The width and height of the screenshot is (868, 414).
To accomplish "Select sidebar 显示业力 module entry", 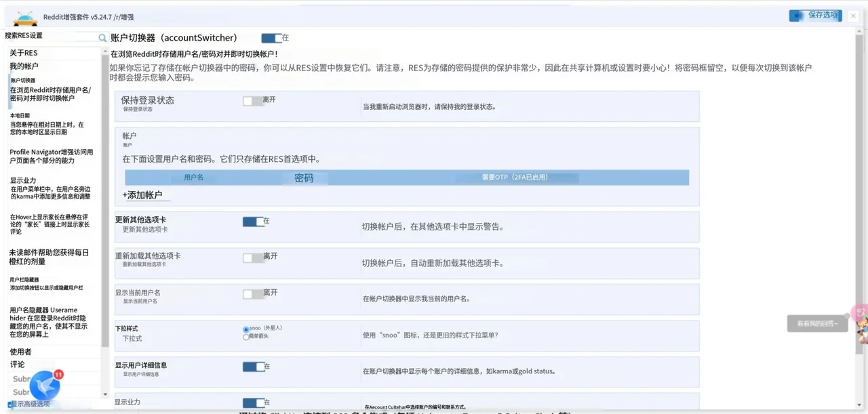I will click(x=50, y=189).
